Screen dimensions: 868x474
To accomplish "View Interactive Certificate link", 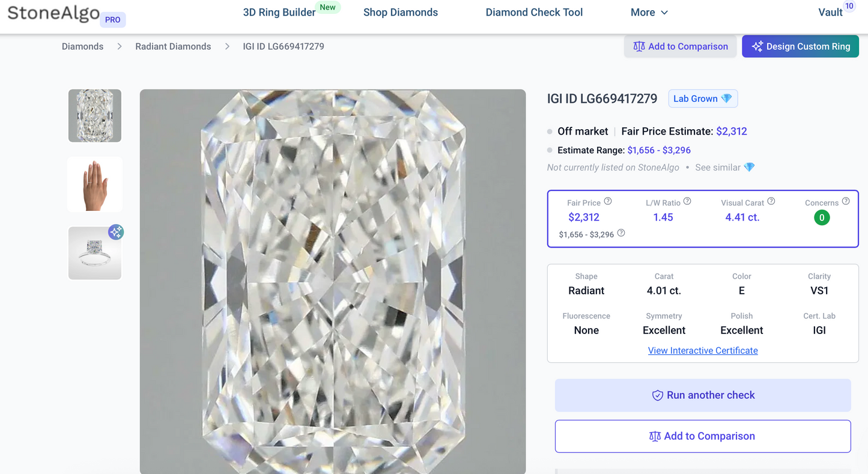I will pyautogui.click(x=703, y=350).
